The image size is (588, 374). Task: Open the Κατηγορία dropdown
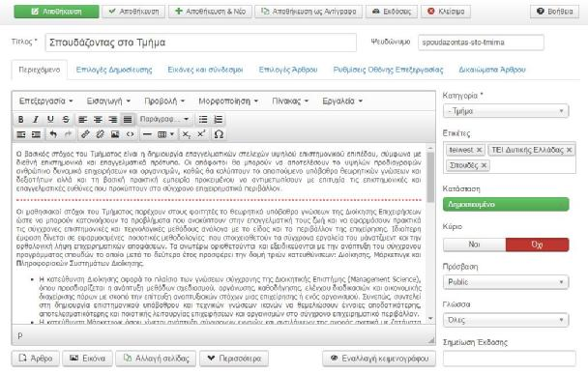tap(506, 111)
